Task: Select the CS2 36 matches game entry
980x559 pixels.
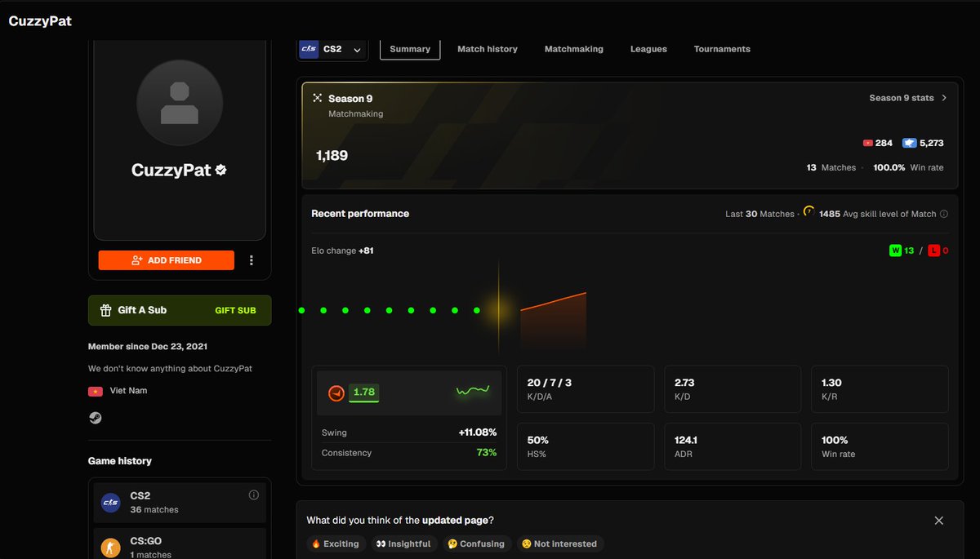Action: pos(180,503)
